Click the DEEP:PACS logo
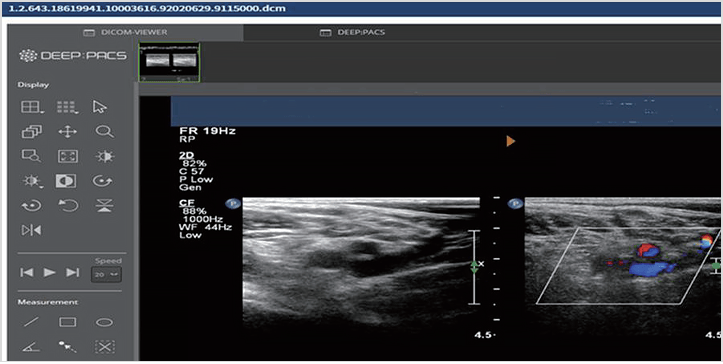This screenshot has width=723, height=364. tap(72, 56)
